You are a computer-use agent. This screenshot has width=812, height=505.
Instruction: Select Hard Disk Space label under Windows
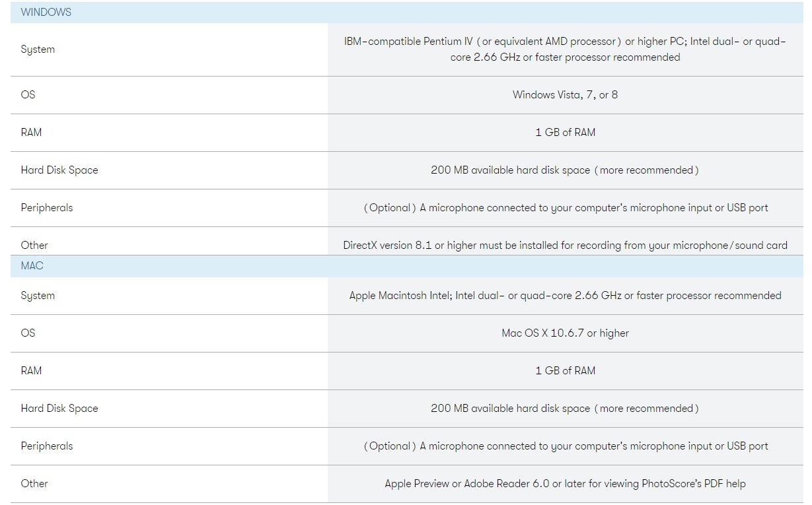tap(59, 170)
